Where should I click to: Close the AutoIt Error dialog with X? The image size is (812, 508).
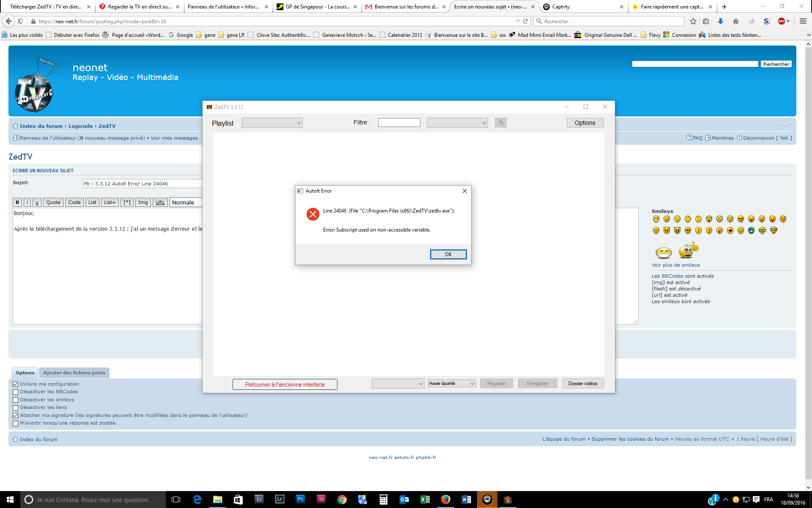coord(464,191)
